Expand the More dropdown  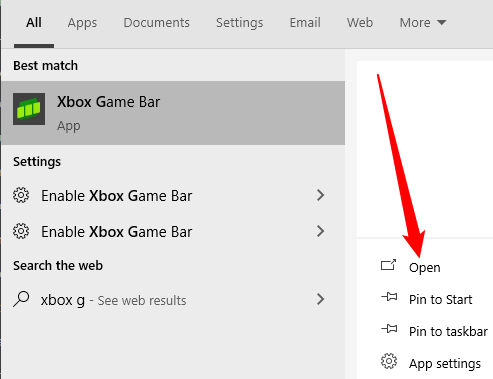[x=423, y=23]
